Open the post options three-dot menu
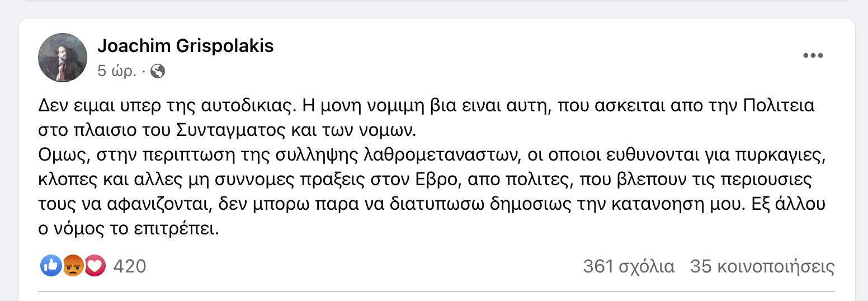The width and height of the screenshot is (868, 301). pyautogui.click(x=813, y=55)
